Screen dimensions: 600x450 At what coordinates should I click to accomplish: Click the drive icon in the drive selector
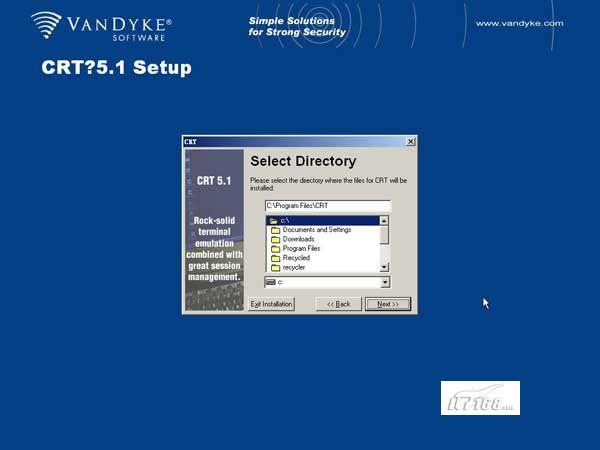[271, 282]
